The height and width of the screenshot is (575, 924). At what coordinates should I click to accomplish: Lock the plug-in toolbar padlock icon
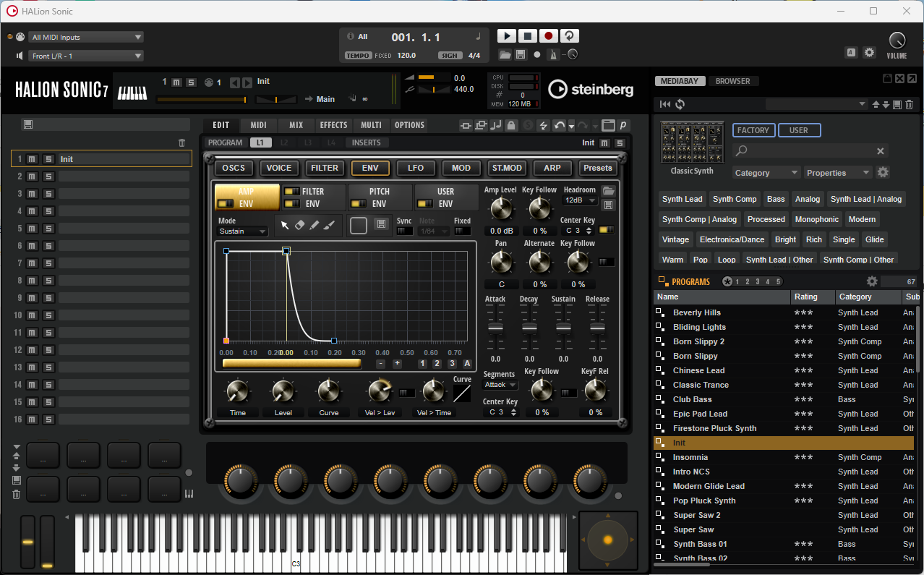pos(511,125)
